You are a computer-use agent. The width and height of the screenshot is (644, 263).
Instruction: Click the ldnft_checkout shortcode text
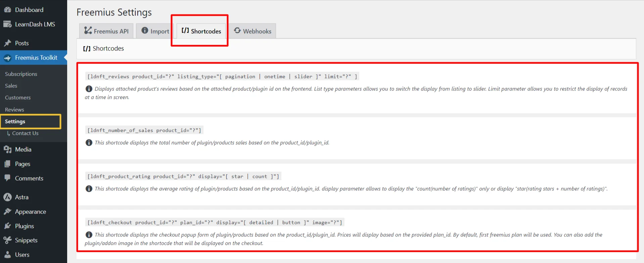coord(215,222)
